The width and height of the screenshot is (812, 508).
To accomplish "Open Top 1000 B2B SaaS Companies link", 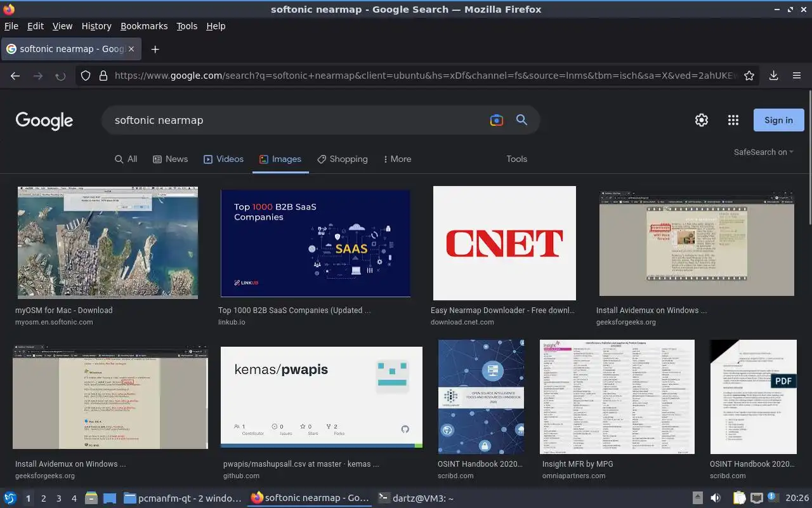I will tap(294, 310).
